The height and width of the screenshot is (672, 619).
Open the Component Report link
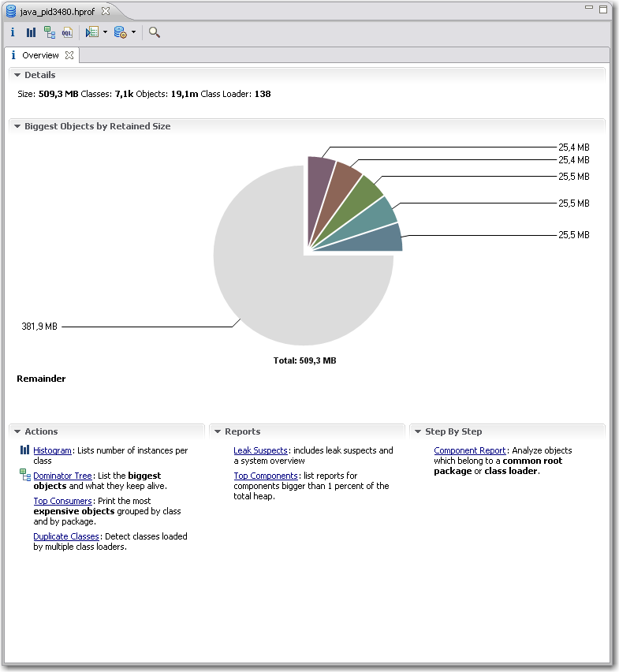[469, 450]
